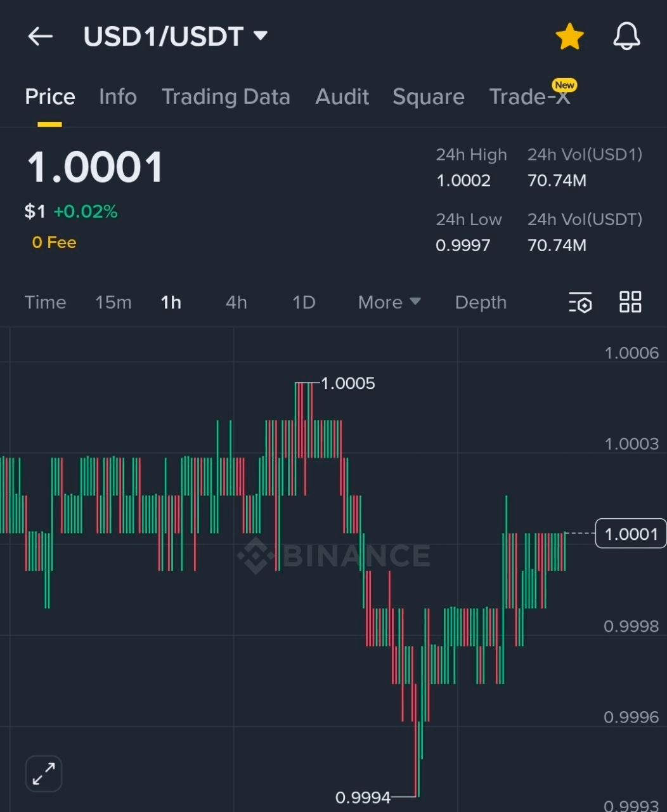Viewport: 667px width, 812px height.
Task: Tap the 1.0001 current price marker
Action: point(630,534)
